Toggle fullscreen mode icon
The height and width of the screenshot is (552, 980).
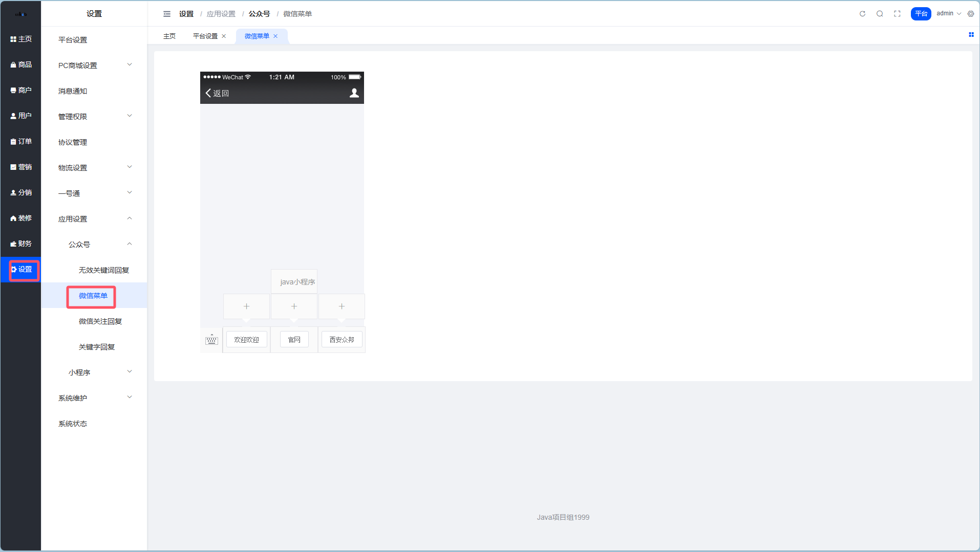pos(897,14)
